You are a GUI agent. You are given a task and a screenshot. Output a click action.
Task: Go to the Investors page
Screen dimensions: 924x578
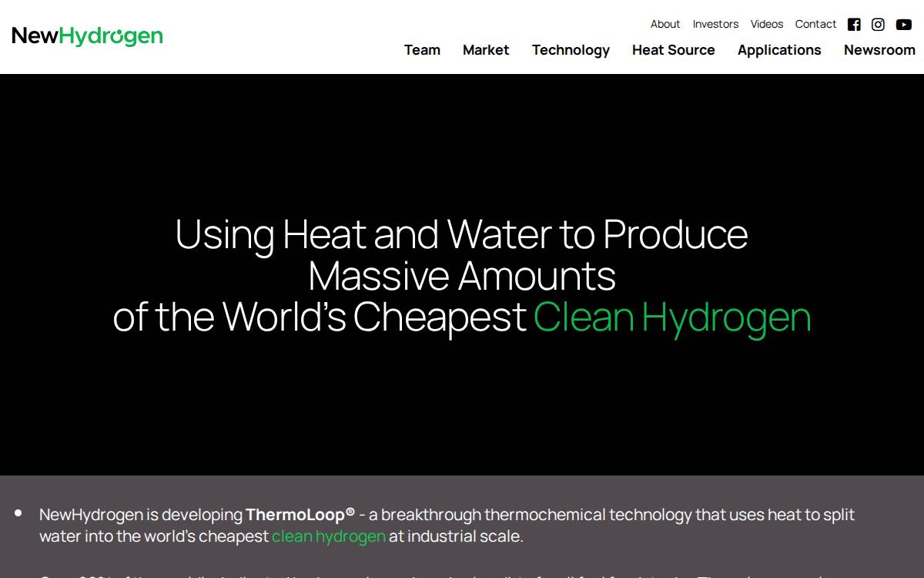[x=715, y=24]
